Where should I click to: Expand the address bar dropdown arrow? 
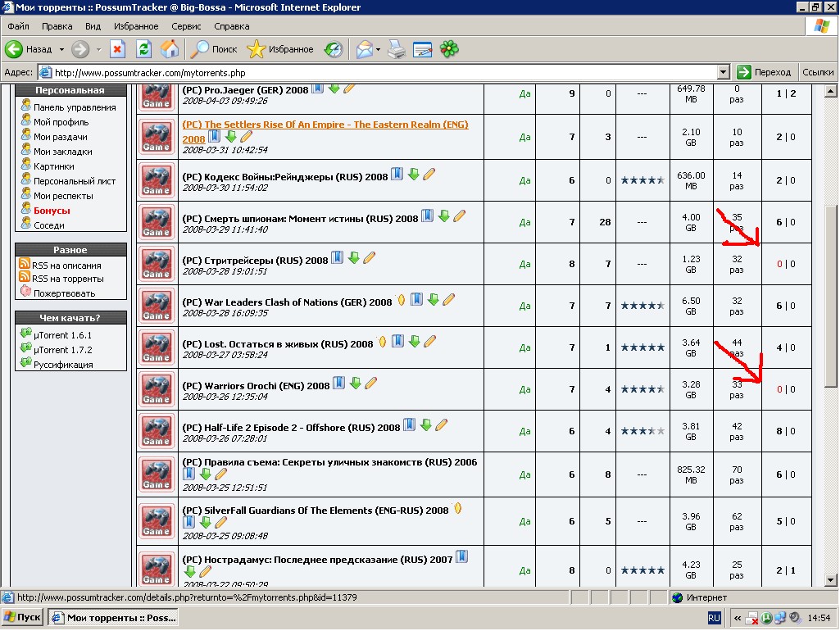723,72
